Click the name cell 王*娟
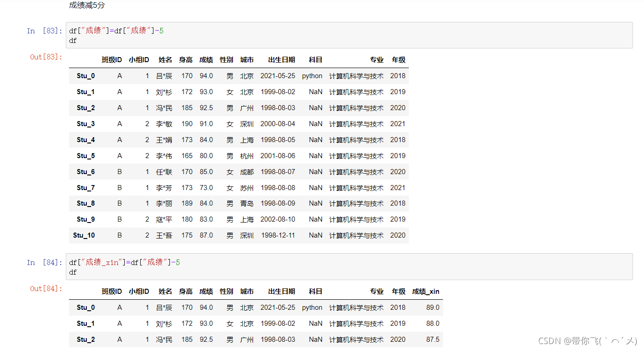 point(164,140)
